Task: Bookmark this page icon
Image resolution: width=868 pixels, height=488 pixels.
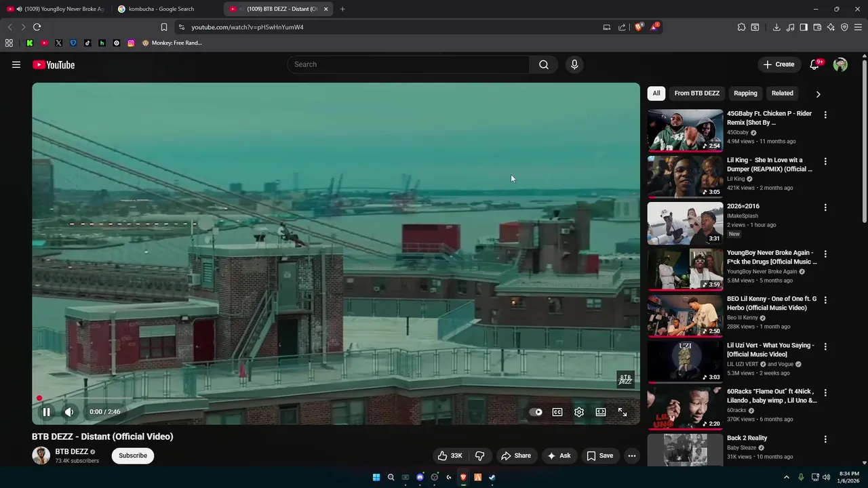Action: 164,27
